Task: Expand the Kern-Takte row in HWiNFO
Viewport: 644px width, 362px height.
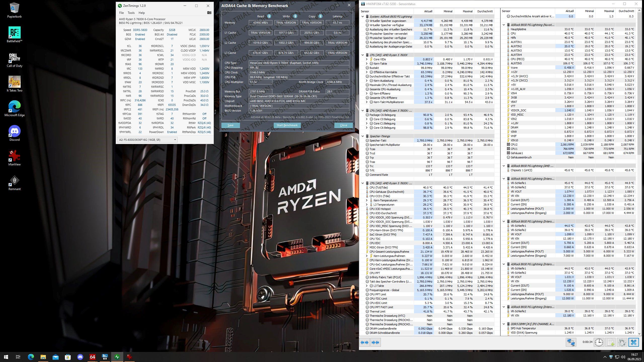Action: [367, 64]
